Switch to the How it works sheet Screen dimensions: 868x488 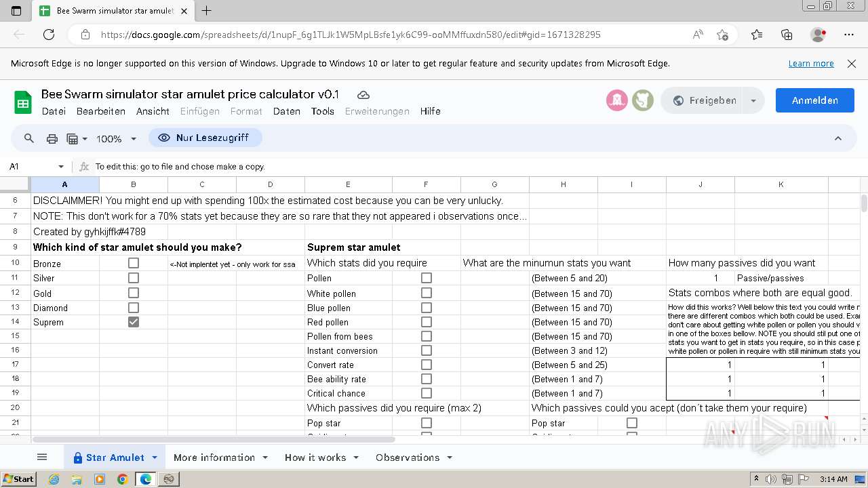pyautogui.click(x=315, y=457)
